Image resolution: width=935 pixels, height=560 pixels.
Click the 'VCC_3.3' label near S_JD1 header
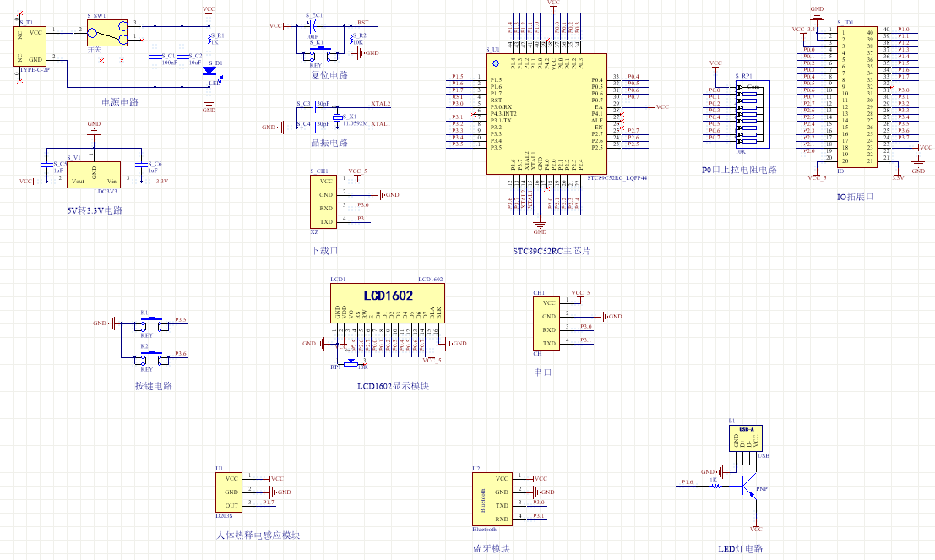(x=802, y=30)
